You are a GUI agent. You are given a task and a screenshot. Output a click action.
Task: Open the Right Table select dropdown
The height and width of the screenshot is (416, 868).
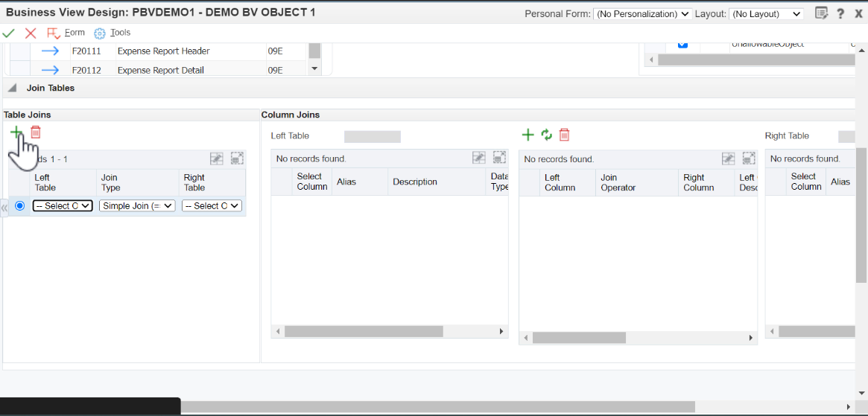click(x=212, y=206)
